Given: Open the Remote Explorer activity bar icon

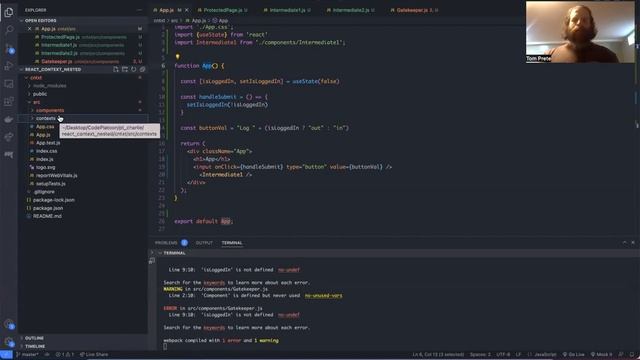Looking at the screenshot, I should tap(9, 84).
